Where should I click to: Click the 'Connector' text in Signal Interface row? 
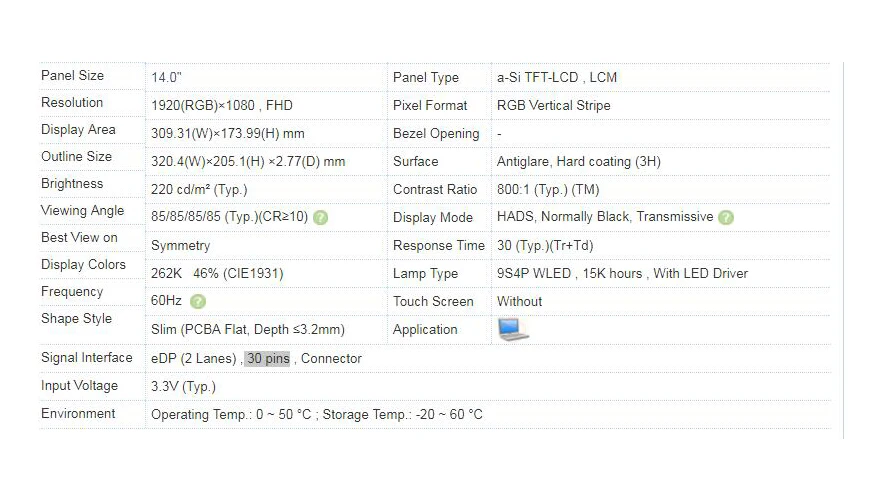(331, 359)
